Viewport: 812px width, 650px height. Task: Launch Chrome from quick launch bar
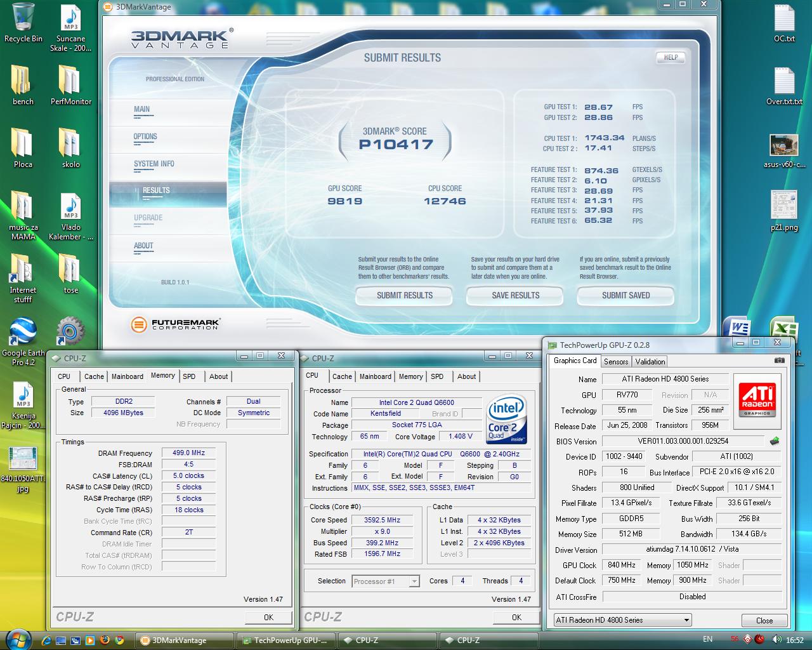click(119, 640)
